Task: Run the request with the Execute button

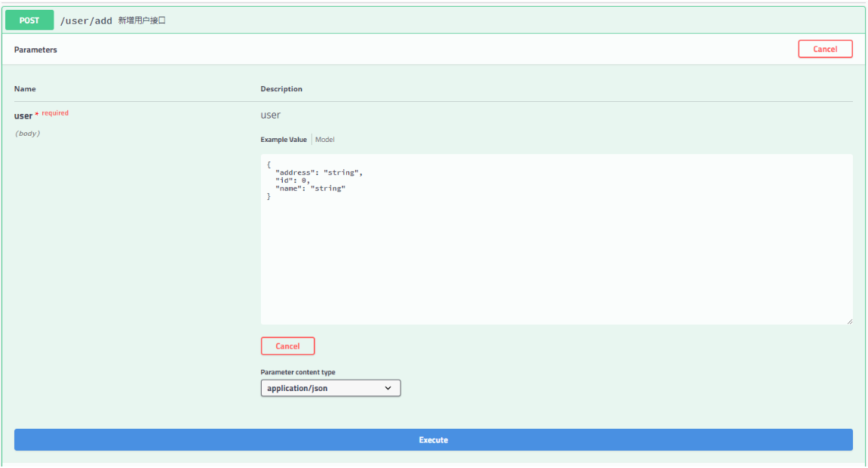Action: point(434,440)
